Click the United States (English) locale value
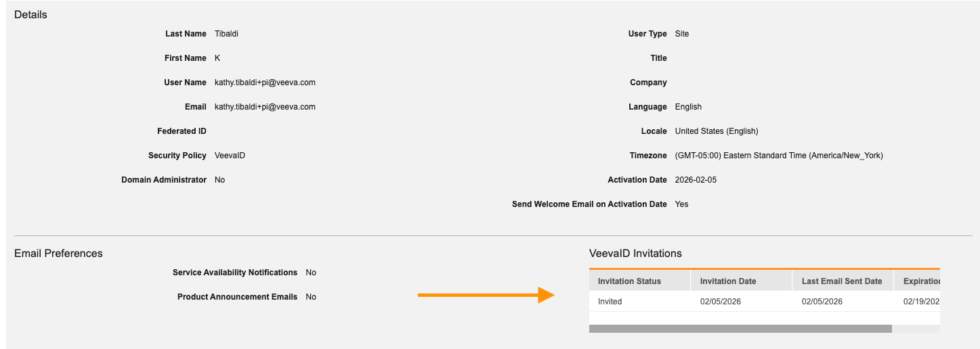This screenshot has height=349, width=980. 717,131
